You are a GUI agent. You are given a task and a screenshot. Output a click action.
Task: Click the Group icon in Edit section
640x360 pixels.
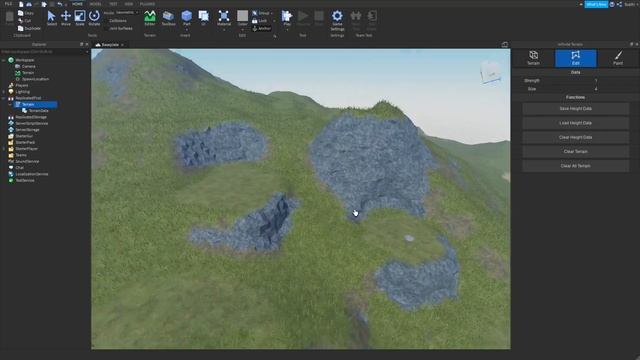255,13
